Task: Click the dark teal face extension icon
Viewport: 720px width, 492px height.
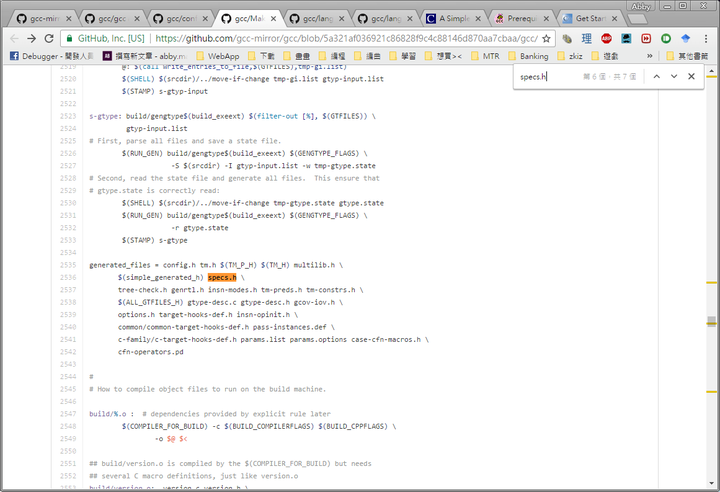Action: (x=626, y=39)
